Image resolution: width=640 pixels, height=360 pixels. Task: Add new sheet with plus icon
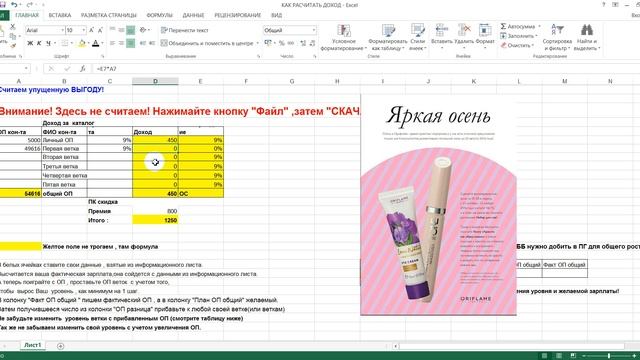pyautogui.click(x=60, y=346)
